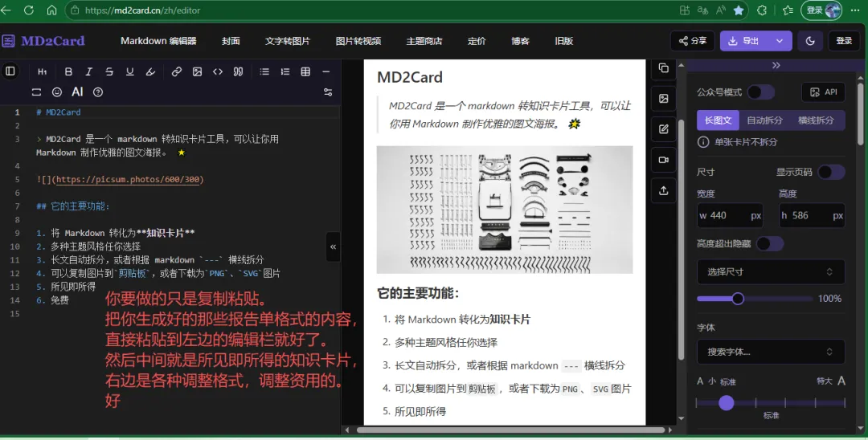
Task: Click the edit note side icon
Action: click(x=664, y=129)
